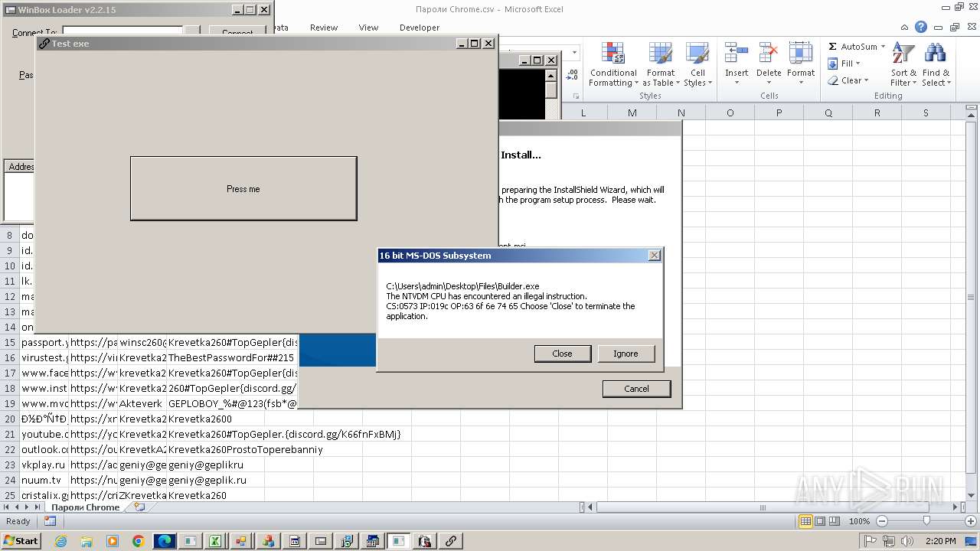Select the cell Krevetka2600 in row 20
Viewport: 980px width, 551px height.
[200, 419]
